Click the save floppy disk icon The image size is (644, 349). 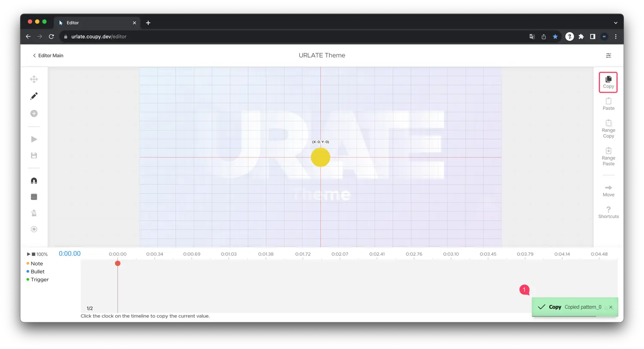34,155
